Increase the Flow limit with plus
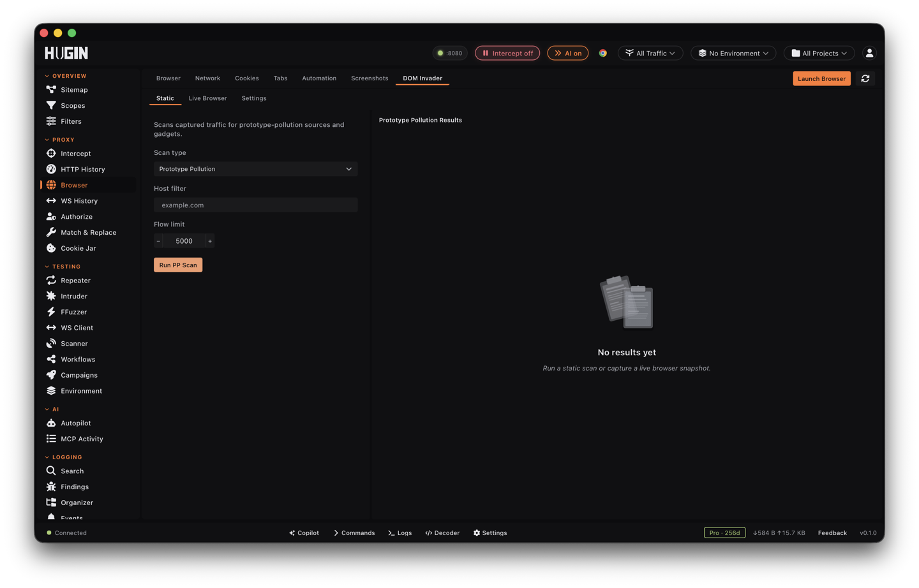The width and height of the screenshot is (919, 588). pos(210,241)
